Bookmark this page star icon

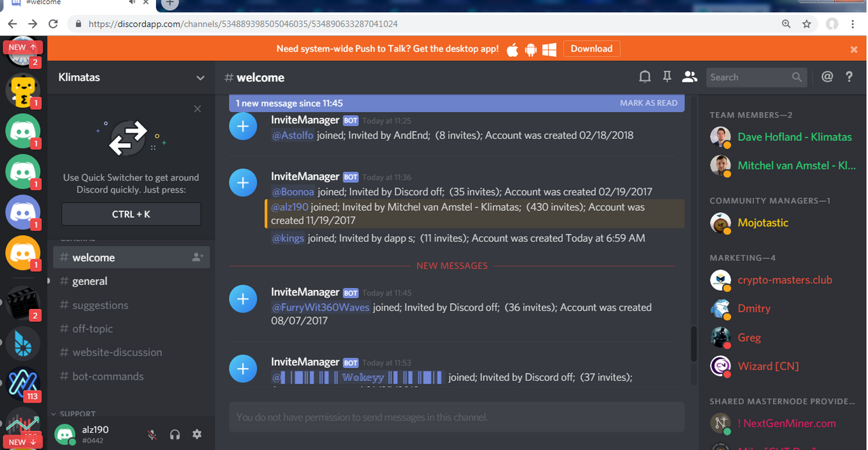[x=806, y=24]
